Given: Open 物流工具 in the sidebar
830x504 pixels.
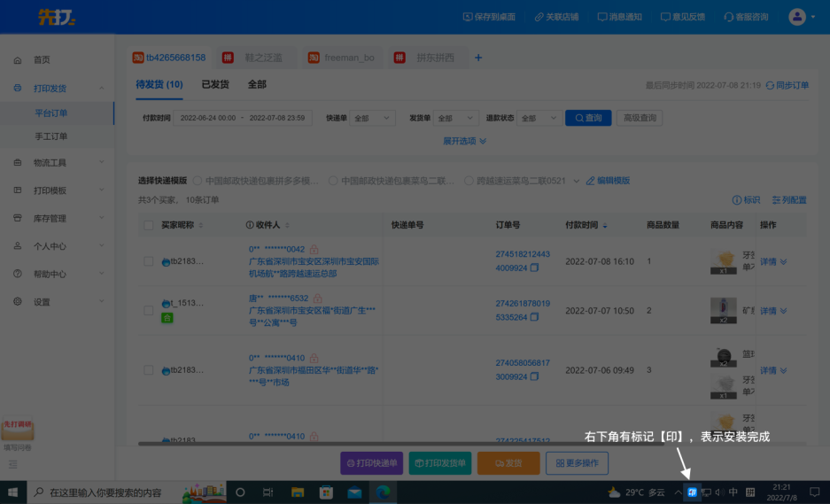Looking at the screenshot, I should 50,163.
